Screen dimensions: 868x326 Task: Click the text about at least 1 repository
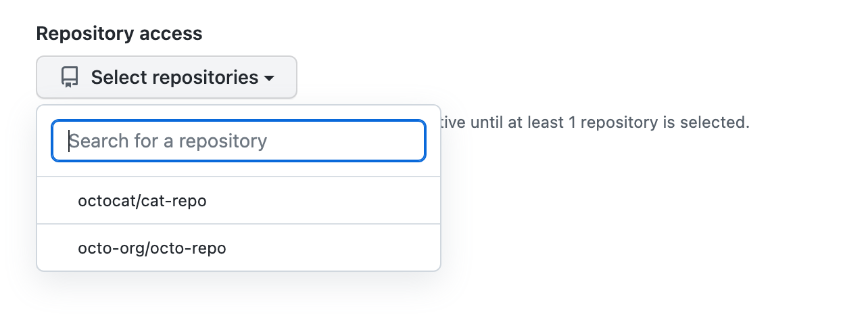point(595,123)
